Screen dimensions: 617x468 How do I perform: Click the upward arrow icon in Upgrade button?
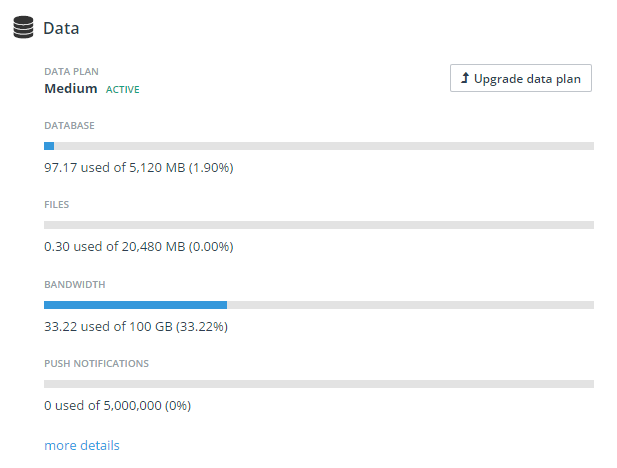click(465, 78)
